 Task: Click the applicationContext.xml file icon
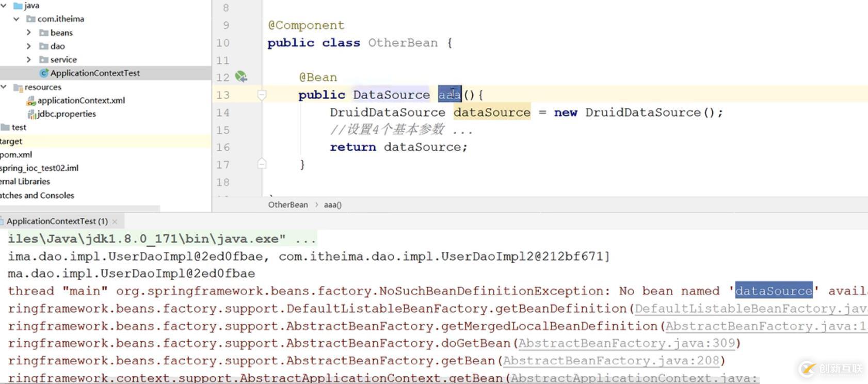[31, 101]
